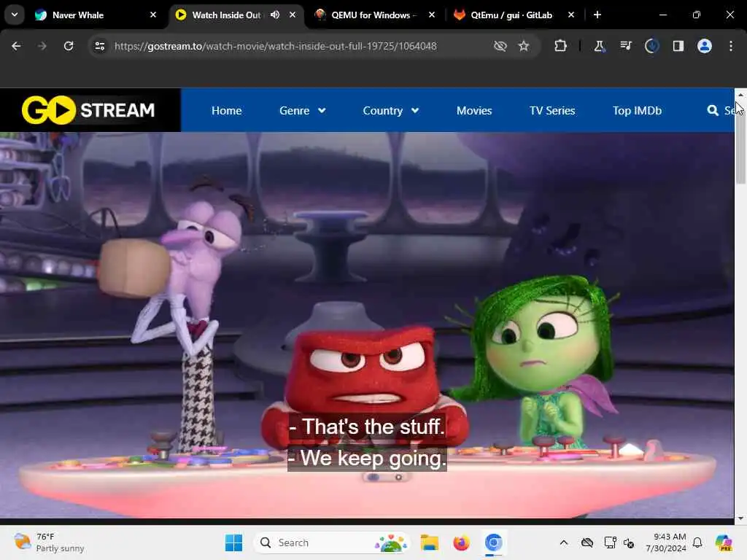
Task: Click the circular blue extension icon
Action: point(651,46)
